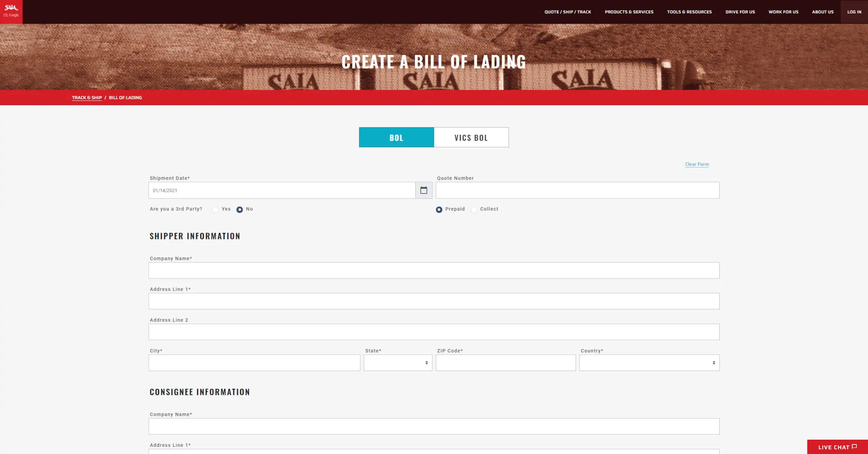This screenshot has width=868, height=454.
Task: Click the shipper Company Name field
Action: [434, 270]
